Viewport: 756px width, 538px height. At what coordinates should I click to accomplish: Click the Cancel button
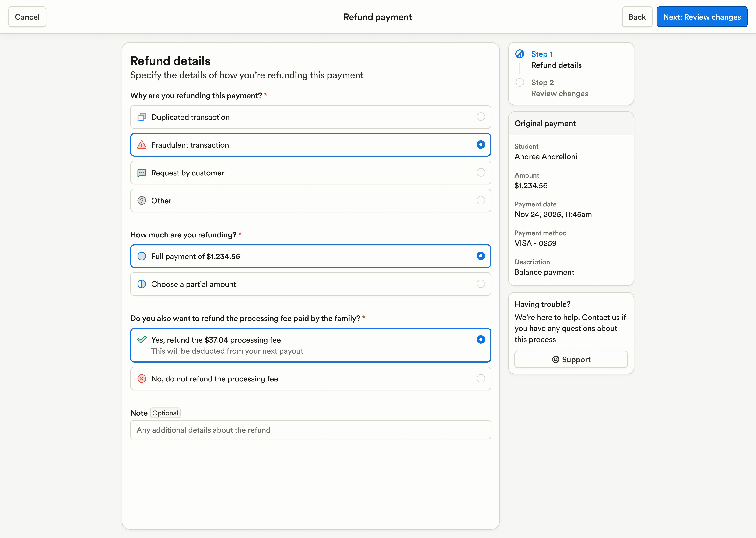click(27, 17)
